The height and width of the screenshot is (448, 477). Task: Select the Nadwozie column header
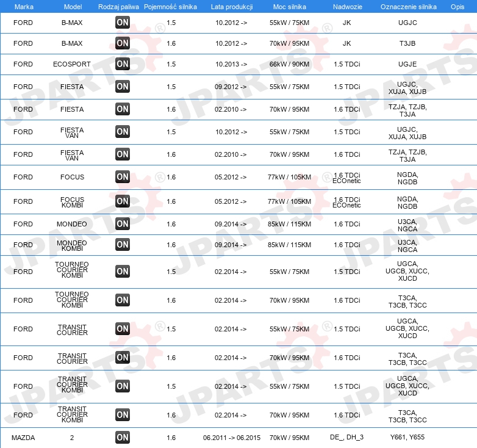(x=348, y=7)
